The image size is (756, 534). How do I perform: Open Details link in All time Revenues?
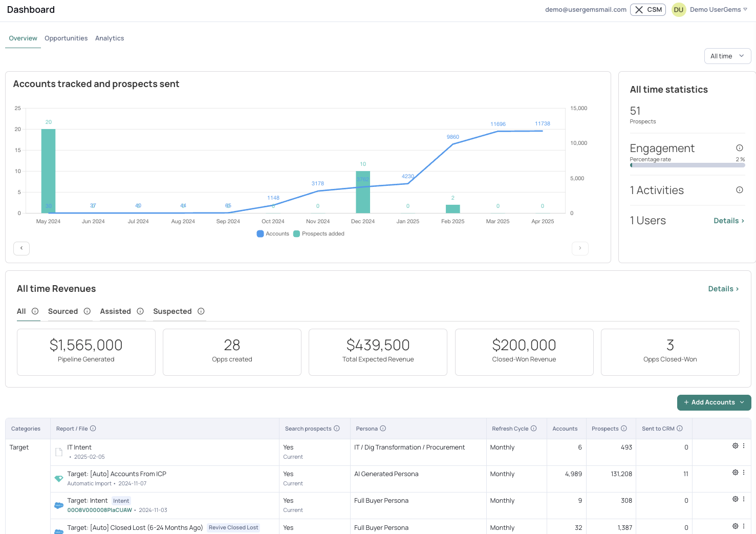pyautogui.click(x=723, y=289)
